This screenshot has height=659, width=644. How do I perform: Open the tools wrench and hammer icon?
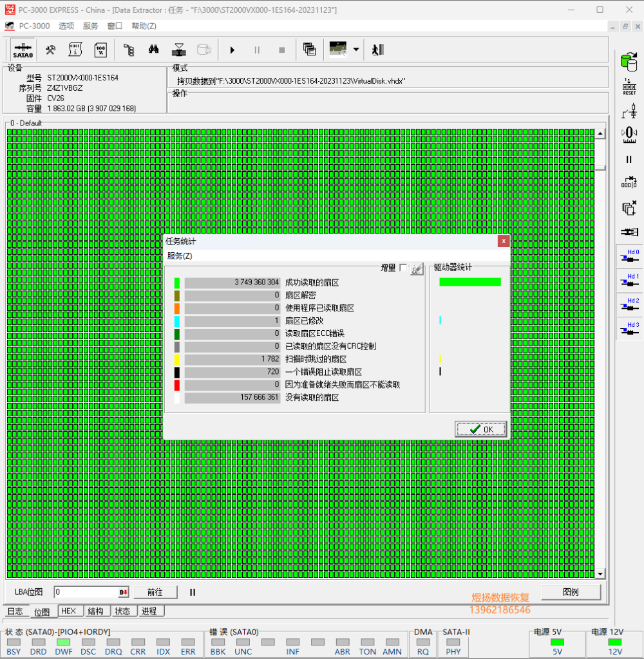[50, 50]
